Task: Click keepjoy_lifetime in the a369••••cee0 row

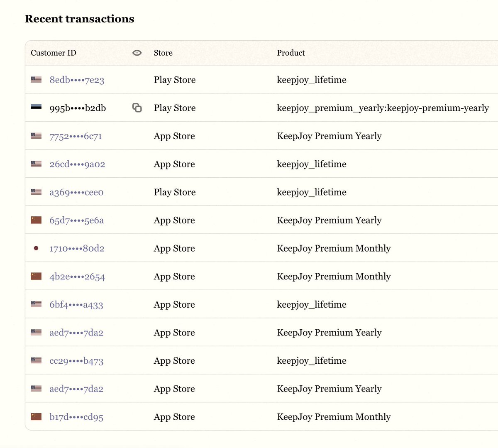Action: [312, 192]
